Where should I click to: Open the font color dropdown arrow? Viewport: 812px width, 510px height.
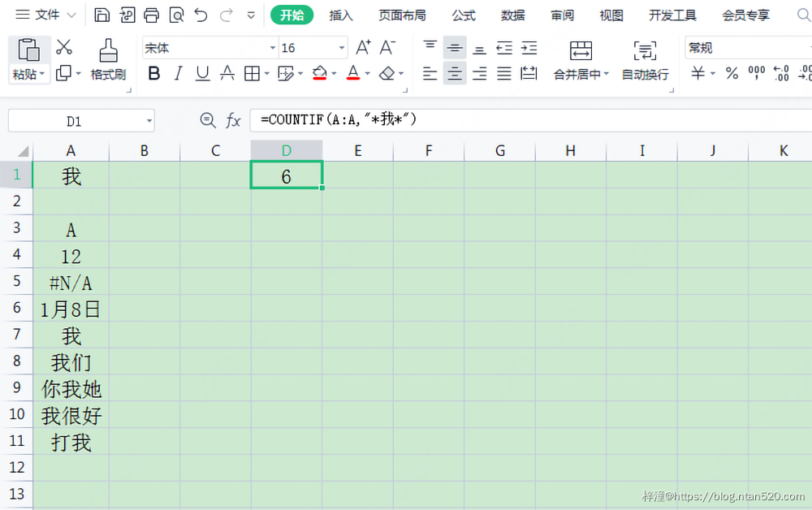point(368,74)
